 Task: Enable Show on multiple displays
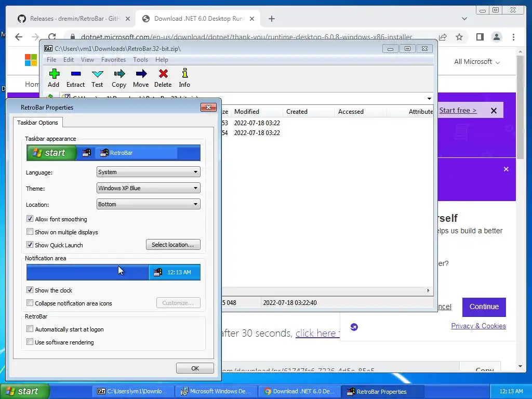click(x=30, y=232)
